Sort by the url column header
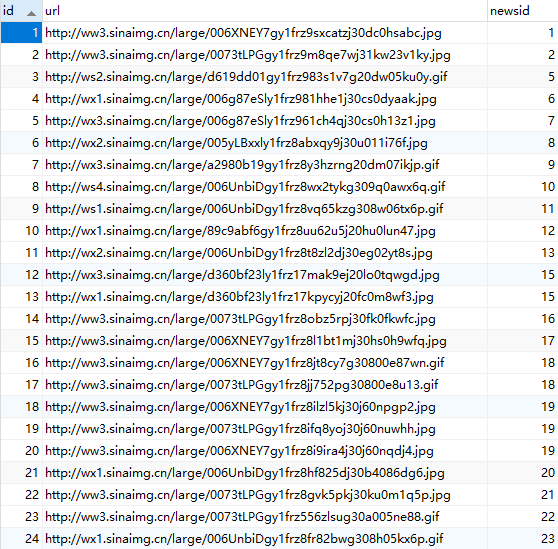Image resolution: width=558 pixels, height=549 pixels. pos(265,11)
